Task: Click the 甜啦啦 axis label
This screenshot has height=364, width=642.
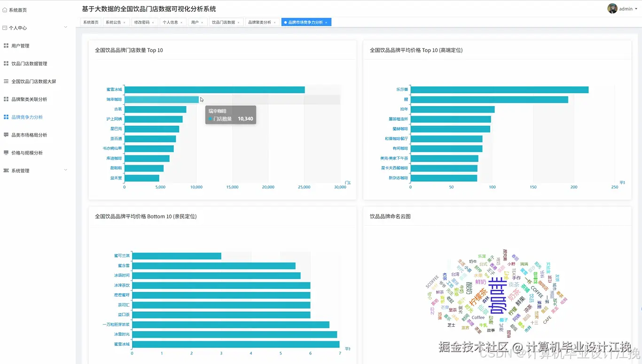Action: tap(116, 168)
